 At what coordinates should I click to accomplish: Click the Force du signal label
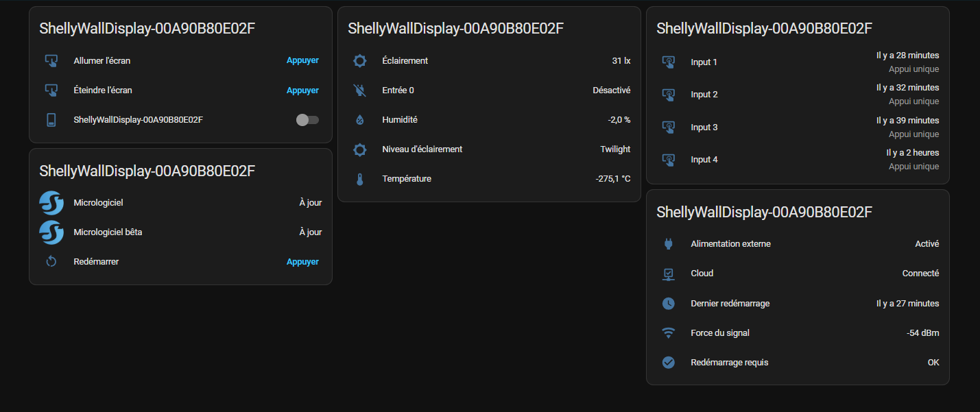720,332
